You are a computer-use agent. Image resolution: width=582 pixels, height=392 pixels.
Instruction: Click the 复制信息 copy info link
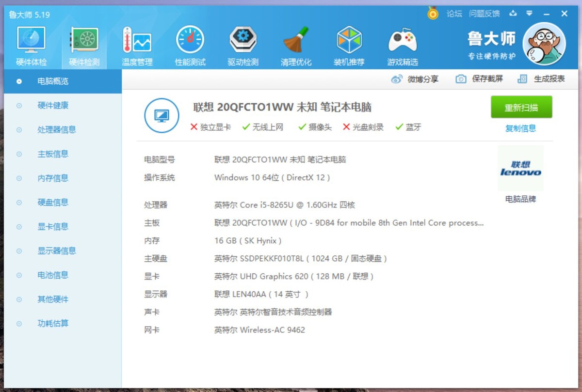521,128
